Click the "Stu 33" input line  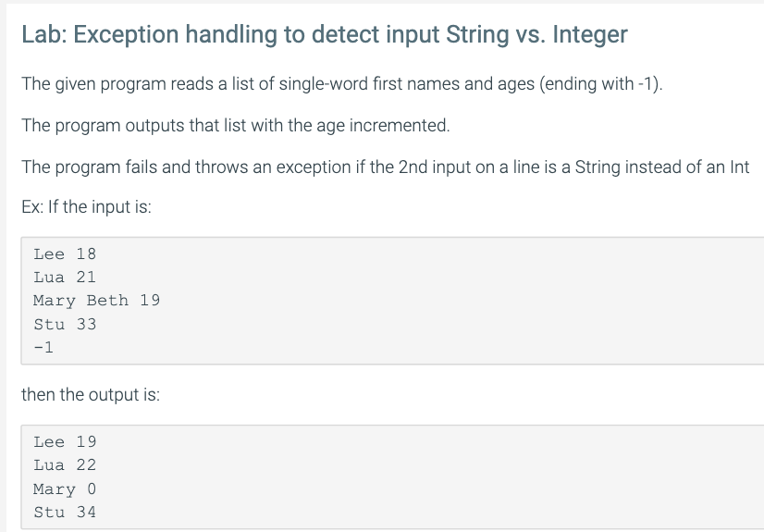point(65,324)
